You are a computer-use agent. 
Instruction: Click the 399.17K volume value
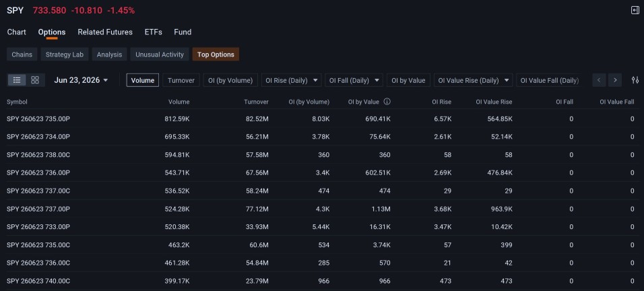coord(177,281)
